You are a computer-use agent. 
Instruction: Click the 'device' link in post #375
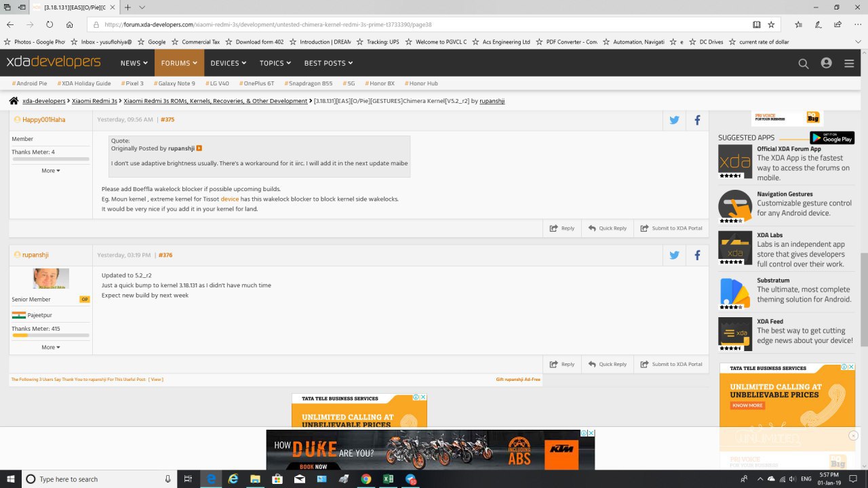coord(230,199)
